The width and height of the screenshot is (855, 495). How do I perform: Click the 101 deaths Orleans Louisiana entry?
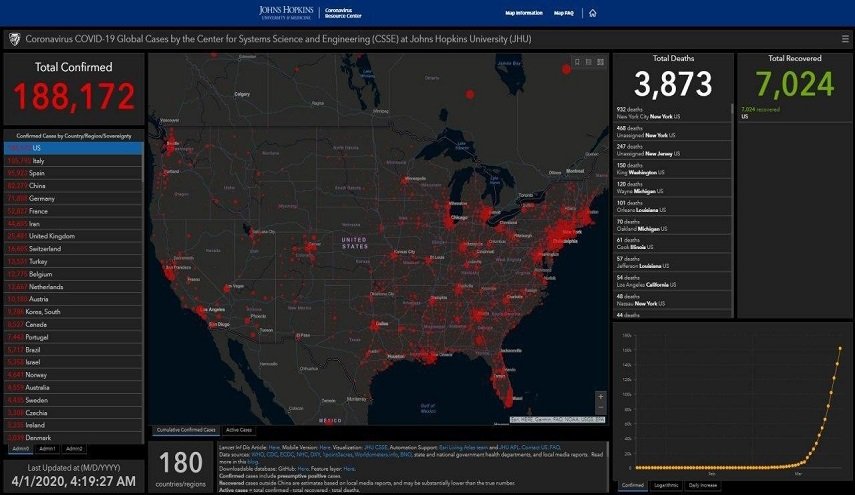pyautogui.click(x=672, y=206)
